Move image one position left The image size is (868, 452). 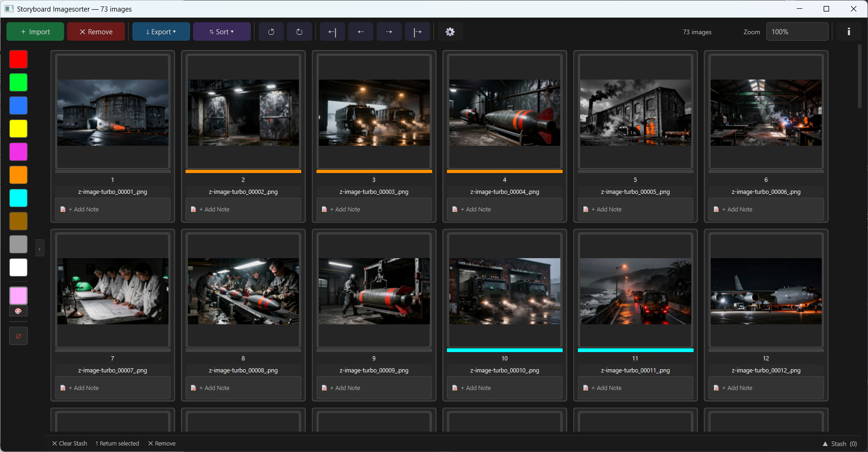tap(361, 32)
